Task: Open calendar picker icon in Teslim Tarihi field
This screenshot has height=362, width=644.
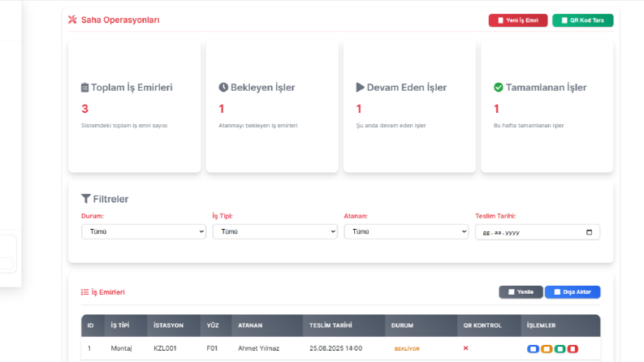Action: click(x=589, y=232)
